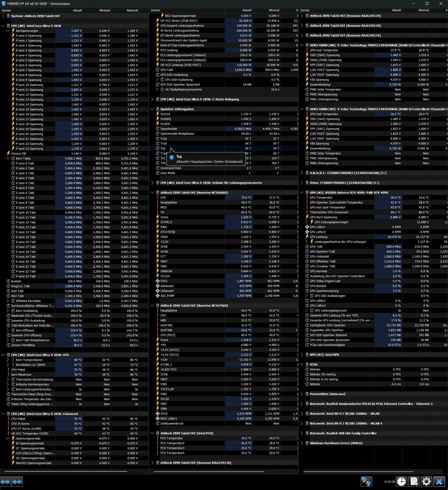Screen dimensions: 448x490
Task: Expand the System: ASRock Z890 Taichi OCF node
Action: click(3, 16)
